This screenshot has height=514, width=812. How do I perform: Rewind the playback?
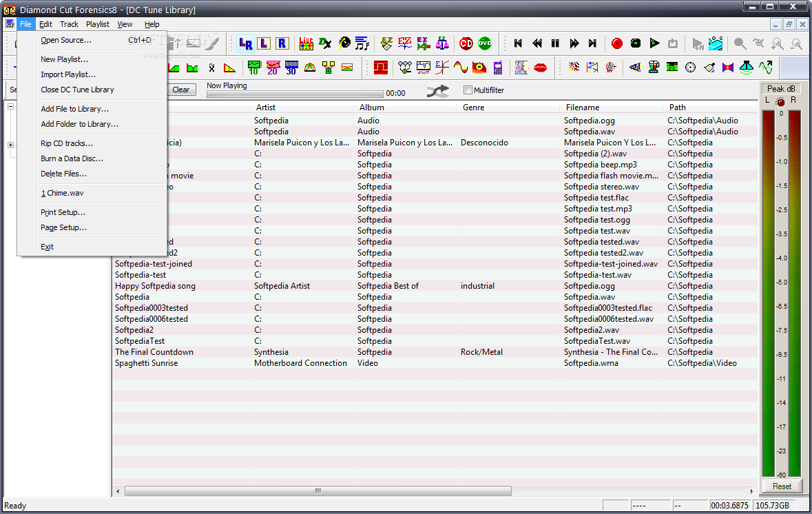click(x=537, y=43)
